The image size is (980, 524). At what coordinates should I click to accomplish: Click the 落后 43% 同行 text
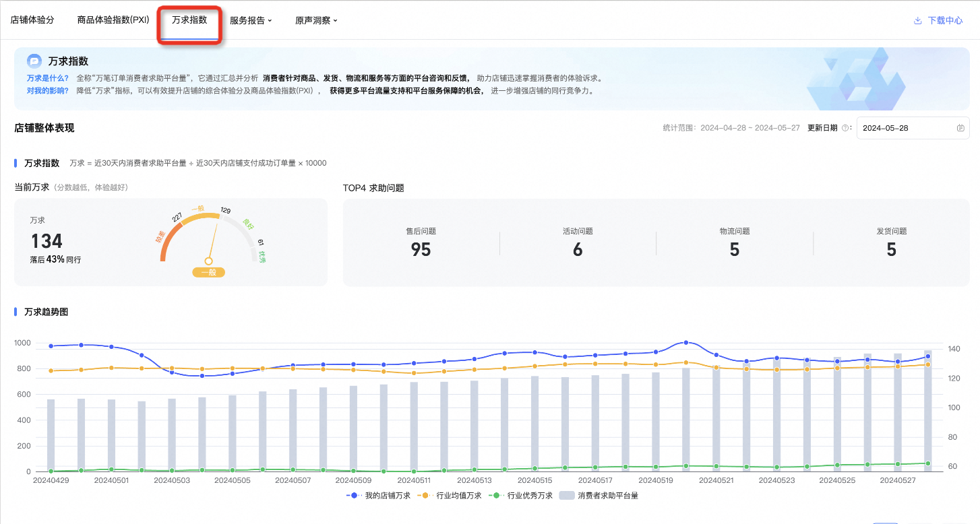(x=55, y=259)
